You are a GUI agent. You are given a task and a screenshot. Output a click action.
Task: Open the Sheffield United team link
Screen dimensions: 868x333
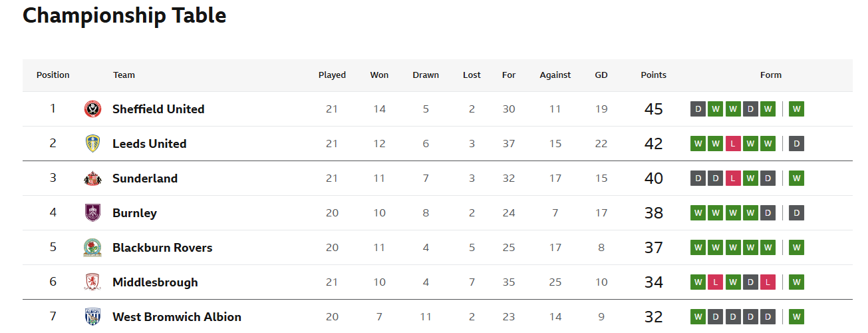(x=158, y=109)
